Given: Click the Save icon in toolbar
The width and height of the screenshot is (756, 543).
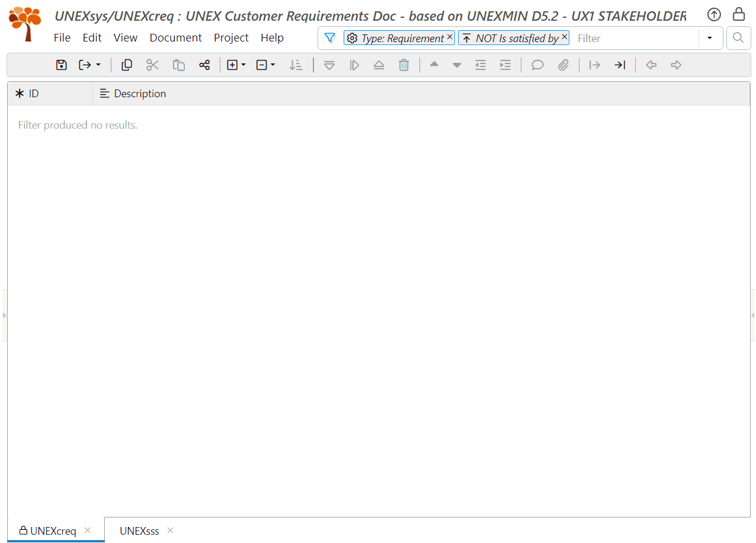Looking at the screenshot, I should [x=62, y=65].
